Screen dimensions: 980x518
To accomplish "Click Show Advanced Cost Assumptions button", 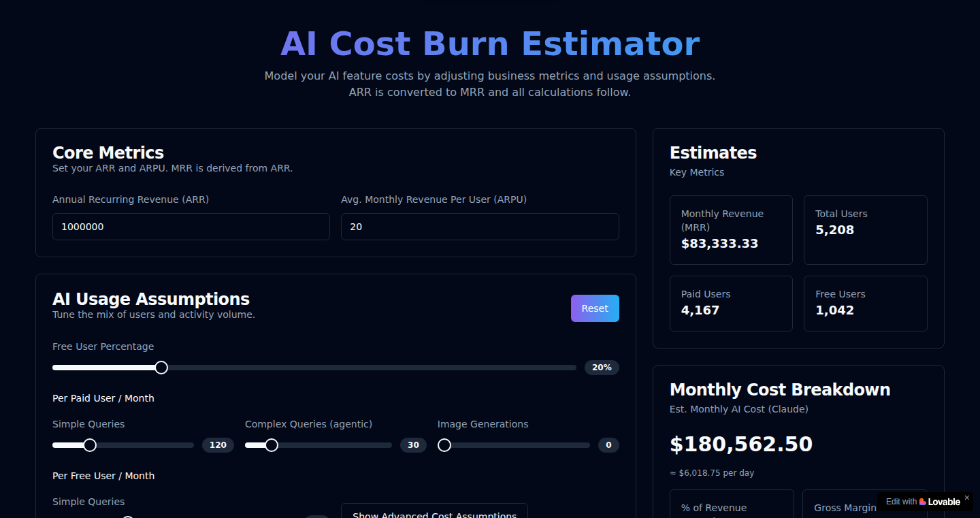I will [x=434, y=511].
